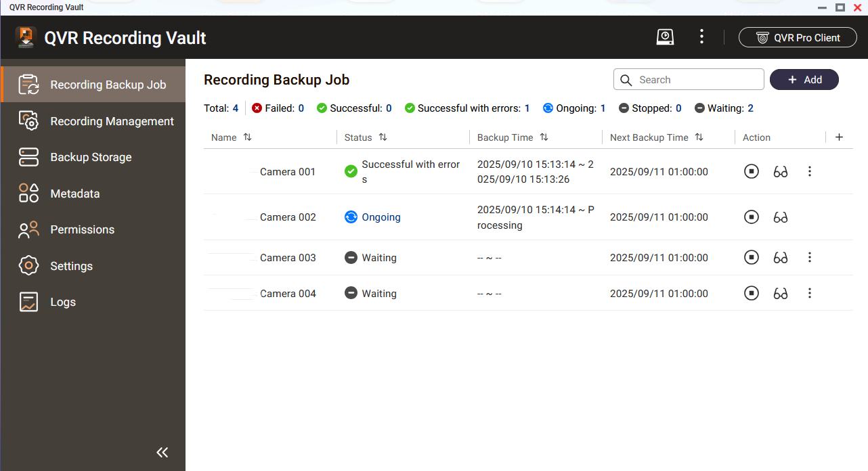
Task: Click Camera 004 next backup time
Action: point(659,294)
